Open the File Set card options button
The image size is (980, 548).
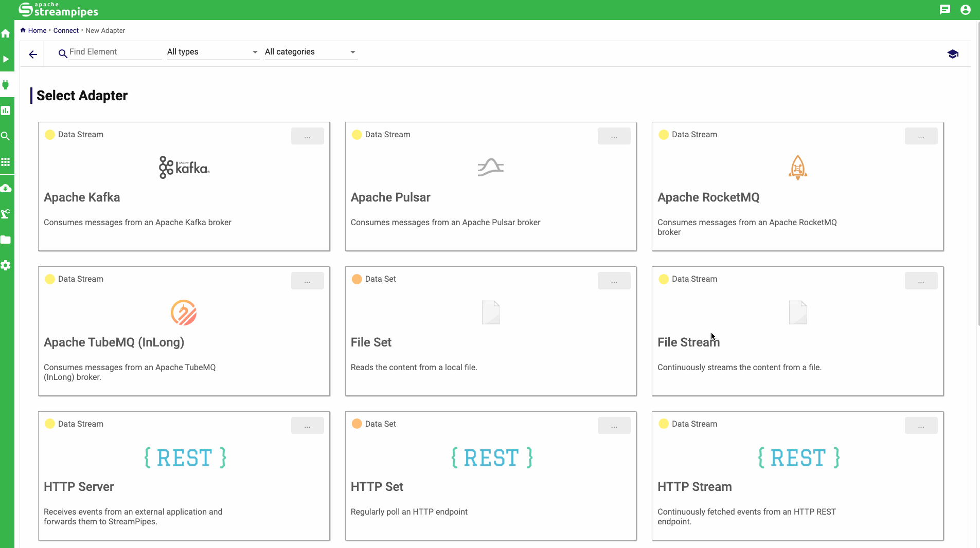(614, 281)
